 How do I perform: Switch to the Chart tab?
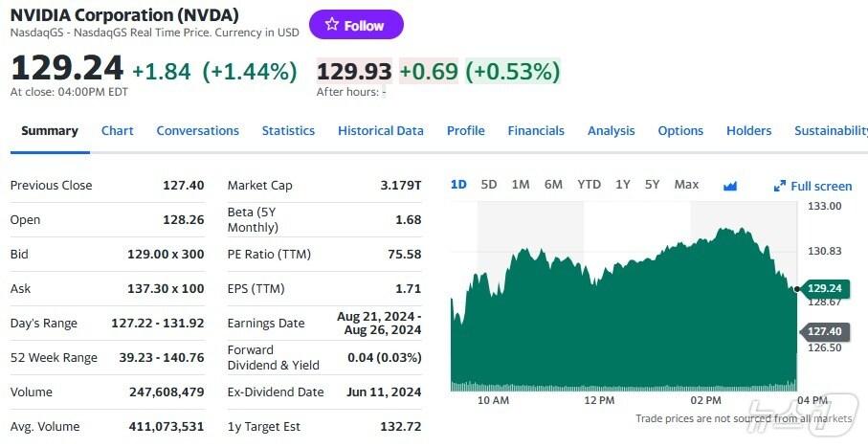coord(118,130)
